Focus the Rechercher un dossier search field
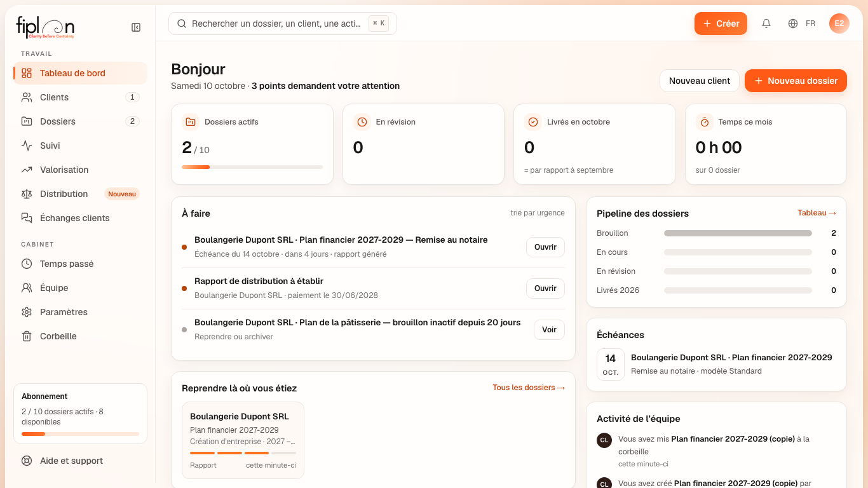This screenshot has width=868, height=488. tap(283, 24)
